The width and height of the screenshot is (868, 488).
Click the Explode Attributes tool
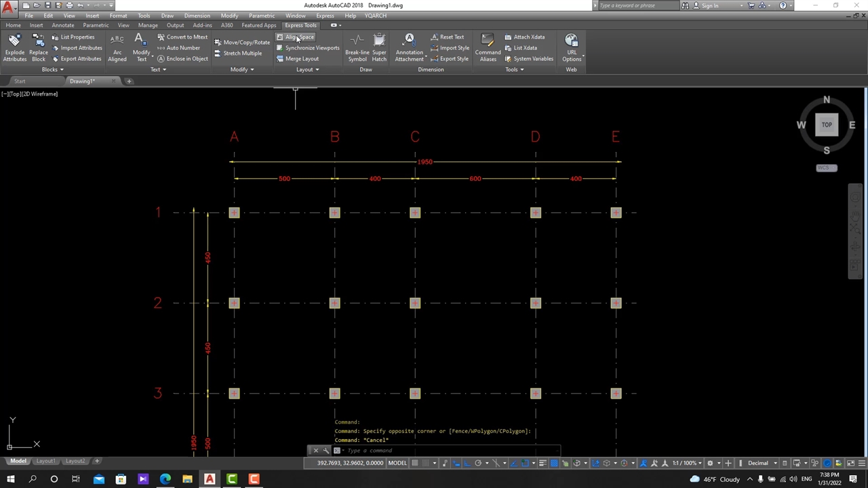[14, 47]
